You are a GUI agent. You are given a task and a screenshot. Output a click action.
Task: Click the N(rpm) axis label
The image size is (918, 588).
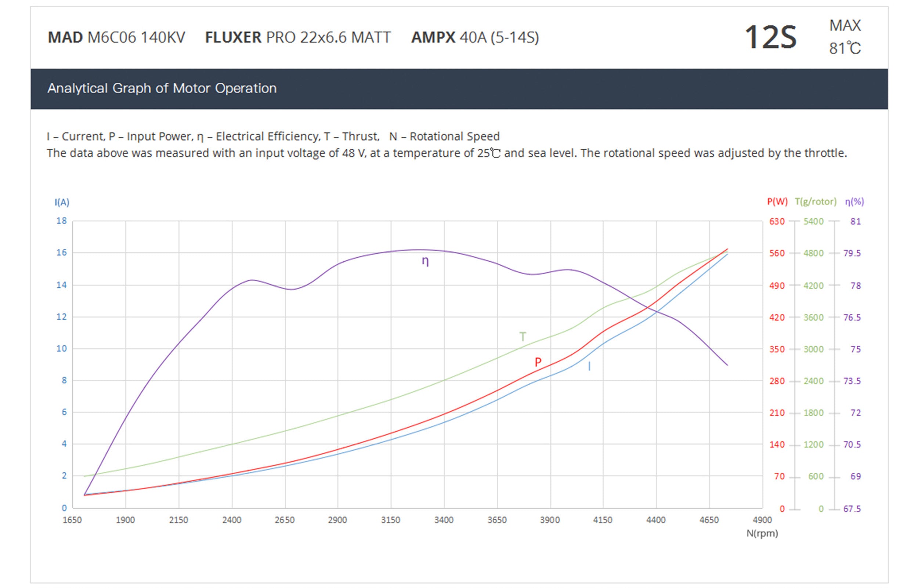[762, 533]
